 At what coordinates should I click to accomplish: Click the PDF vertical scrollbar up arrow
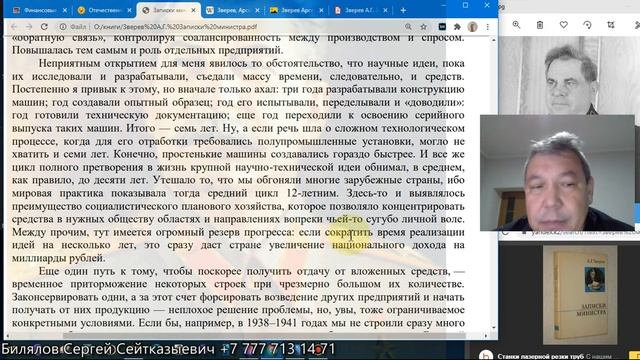pos(494,40)
